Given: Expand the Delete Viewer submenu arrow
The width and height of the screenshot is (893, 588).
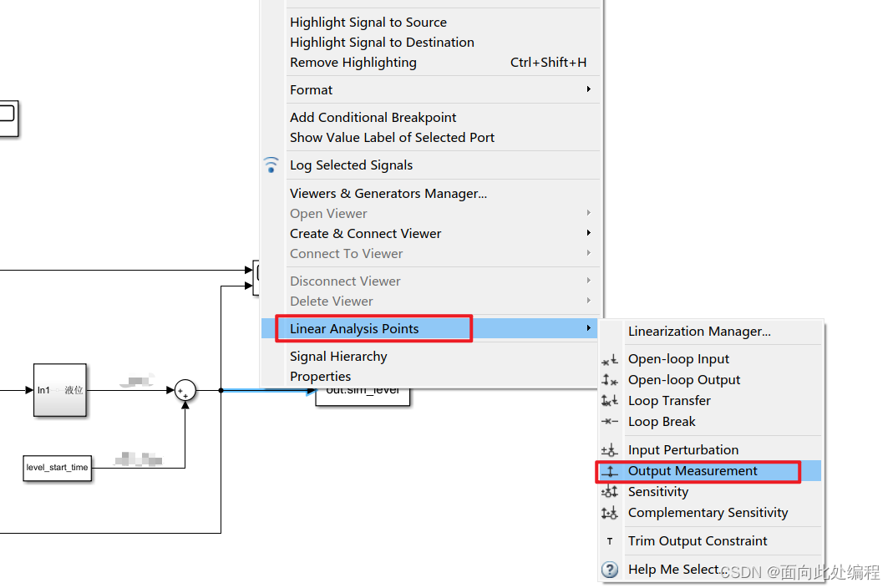Looking at the screenshot, I should (x=589, y=301).
